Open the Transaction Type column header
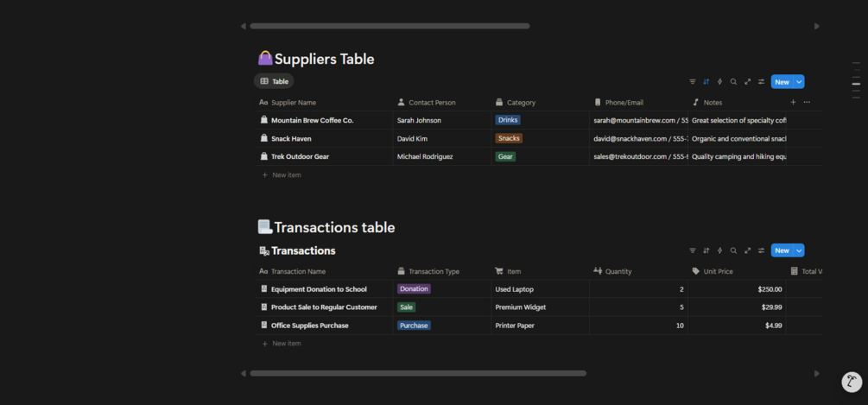The width and height of the screenshot is (868, 405). (434, 271)
